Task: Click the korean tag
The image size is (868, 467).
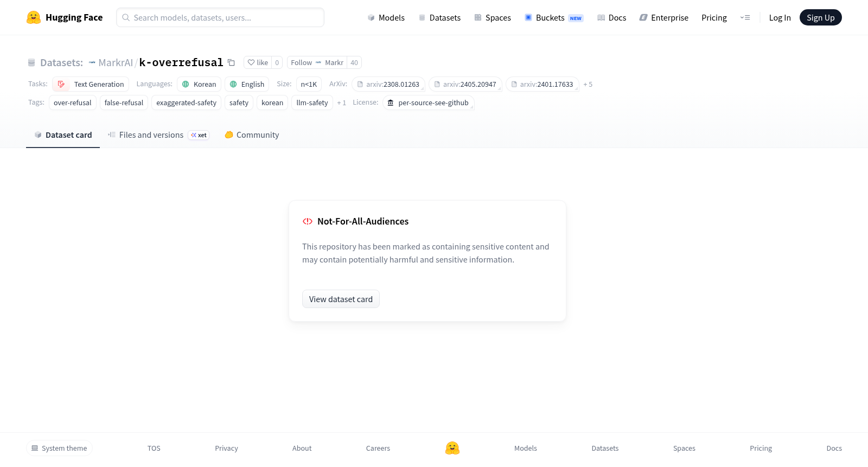Action: (x=272, y=103)
